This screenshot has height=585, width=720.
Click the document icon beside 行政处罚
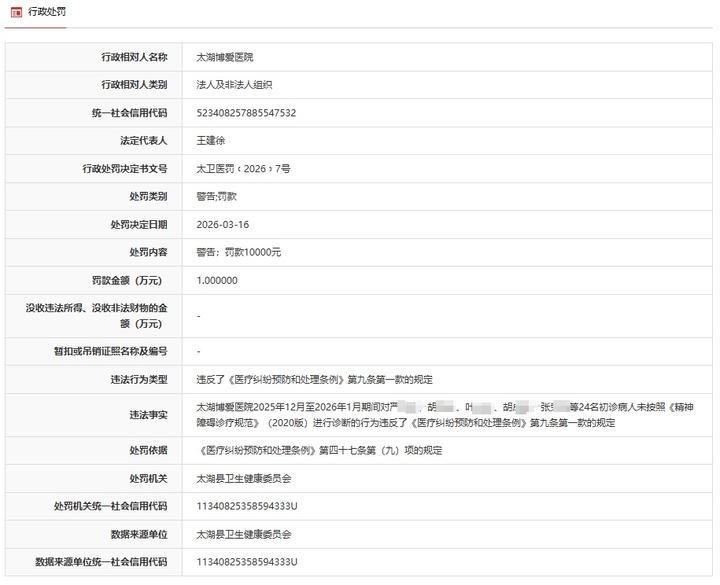(x=15, y=11)
